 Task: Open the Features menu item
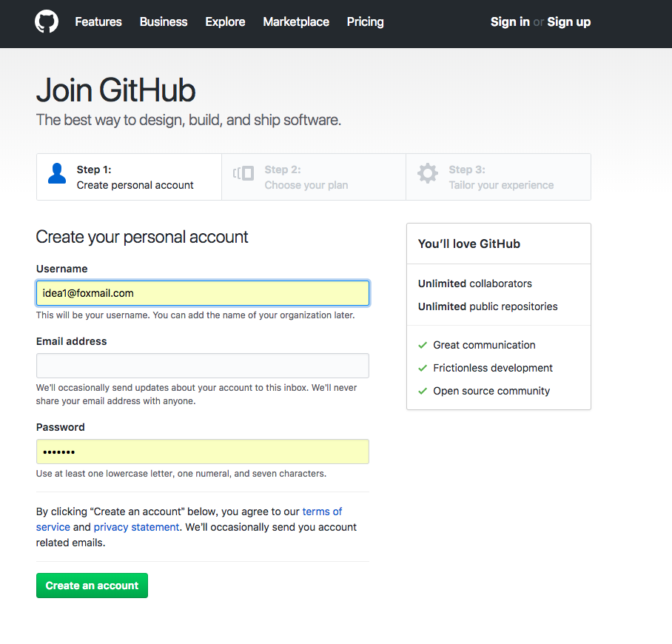coord(98,22)
